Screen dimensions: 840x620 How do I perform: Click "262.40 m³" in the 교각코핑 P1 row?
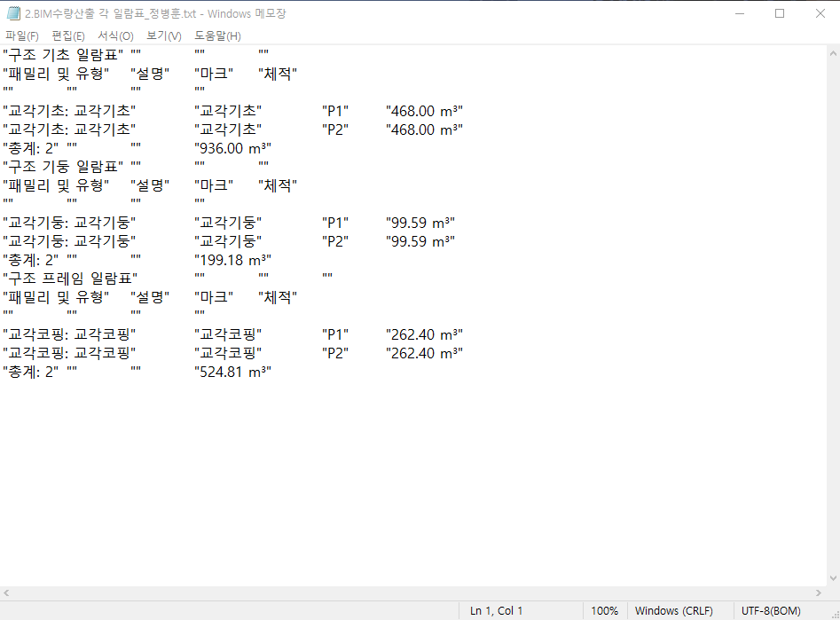(424, 335)
